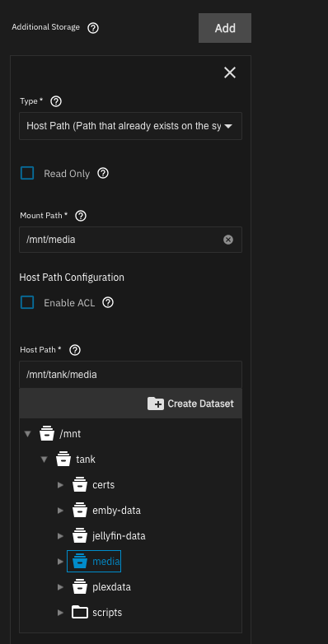Select the emby-data label
Image resolution: width=328 pixels, height=644 pixels.
click(117, 510)
